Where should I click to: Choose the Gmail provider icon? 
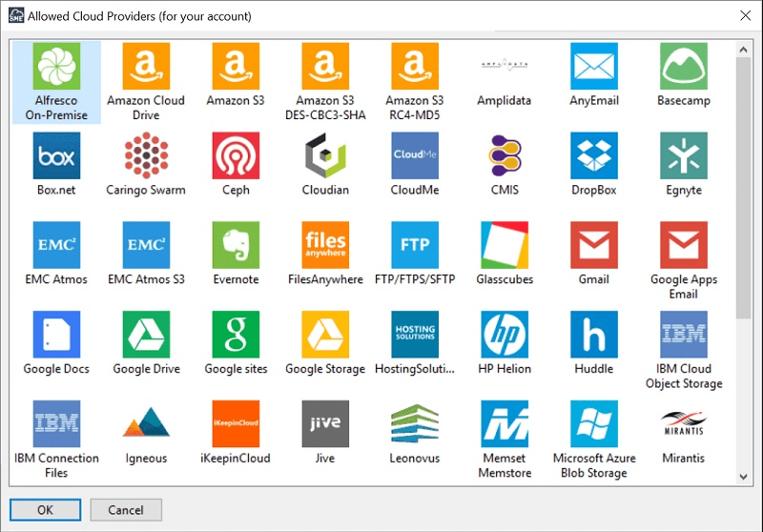point(593,245)
